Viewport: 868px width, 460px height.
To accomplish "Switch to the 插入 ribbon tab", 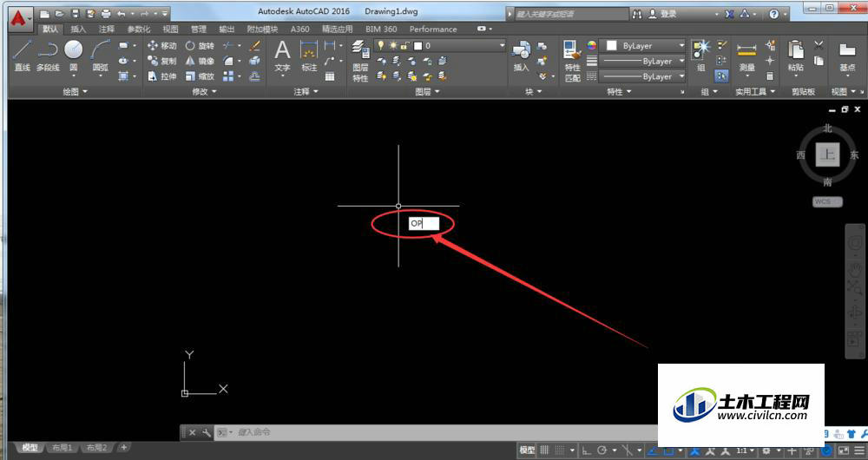I will pos(79,30).
